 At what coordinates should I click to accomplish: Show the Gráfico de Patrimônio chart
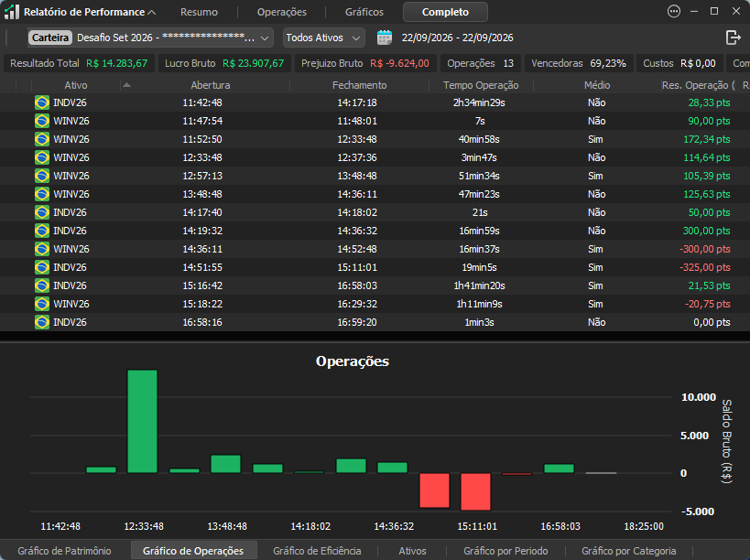(x=65, y=551)
